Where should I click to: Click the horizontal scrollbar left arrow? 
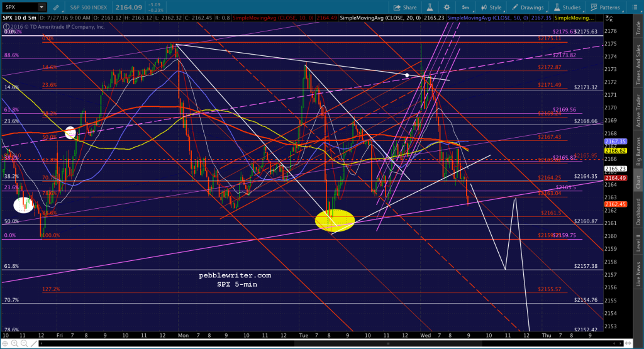click(x=42, y=344)
